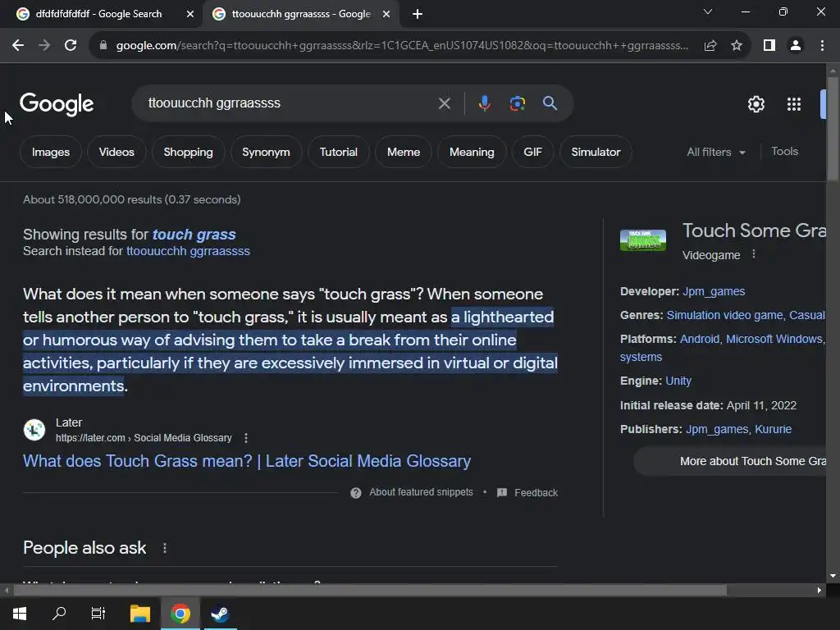Viewport: 840px width, 630px height.
Task: Click the browser forward arrow
Action: tap(44, 46)
